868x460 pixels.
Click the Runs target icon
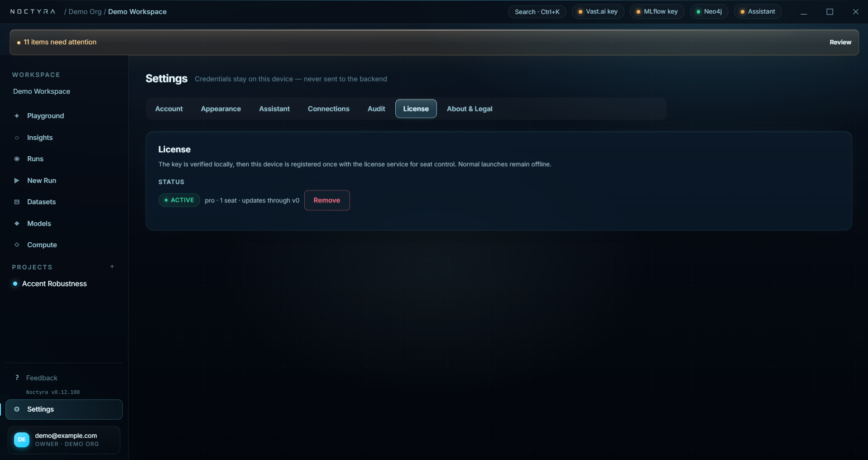17,159
